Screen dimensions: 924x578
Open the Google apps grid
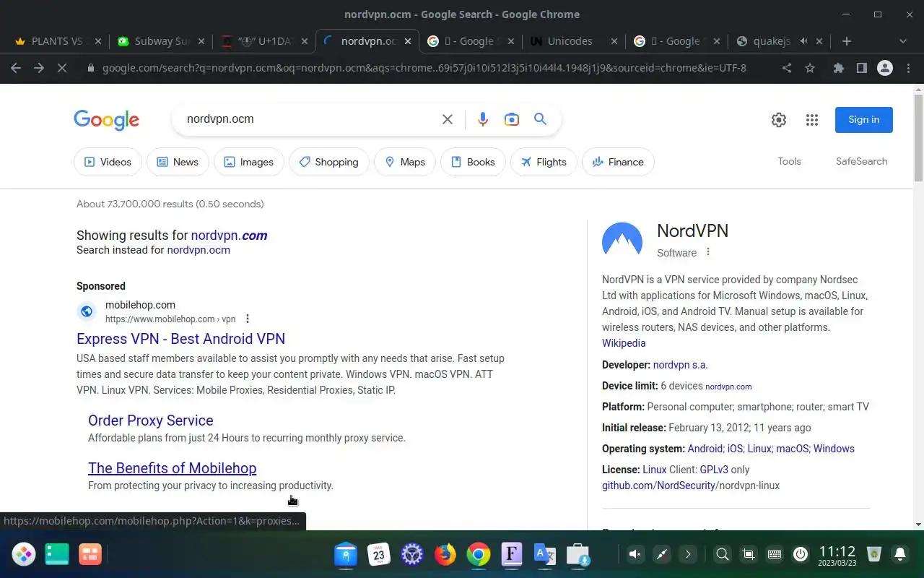(x=812, y=120)
